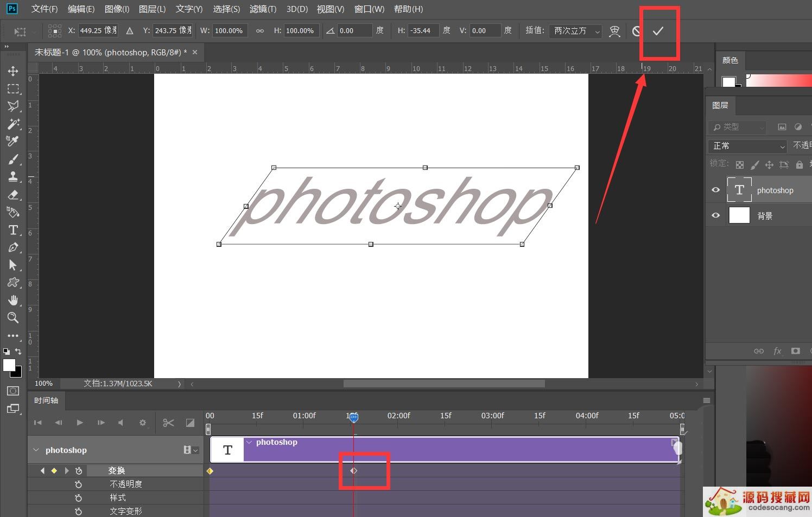Filter layers by pixel layer icon
Screen dimensions: 812x517
click(782, 127)
